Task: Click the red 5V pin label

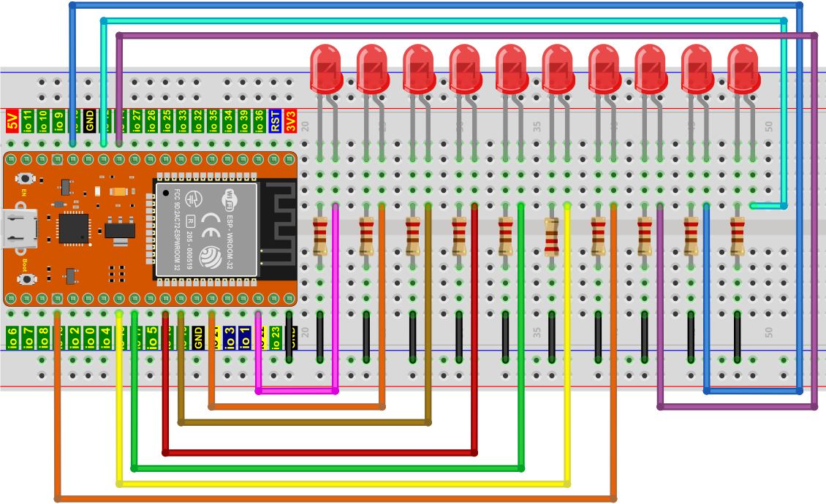Action: [x=12, y=120]
